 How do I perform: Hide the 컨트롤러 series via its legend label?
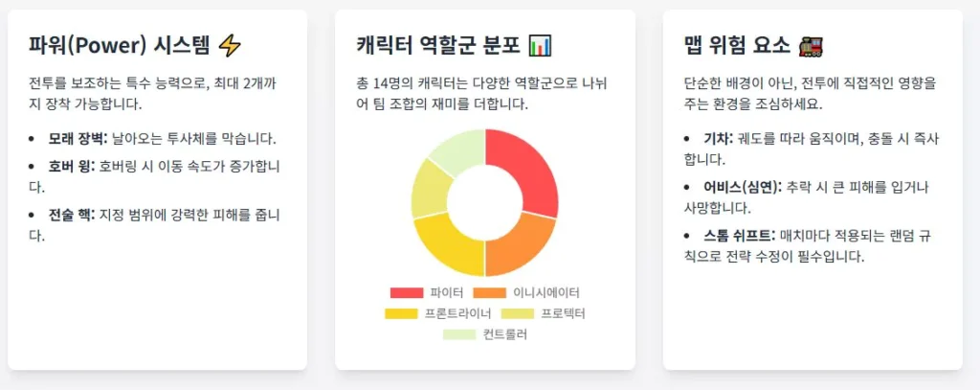click(x=504, y=334)
